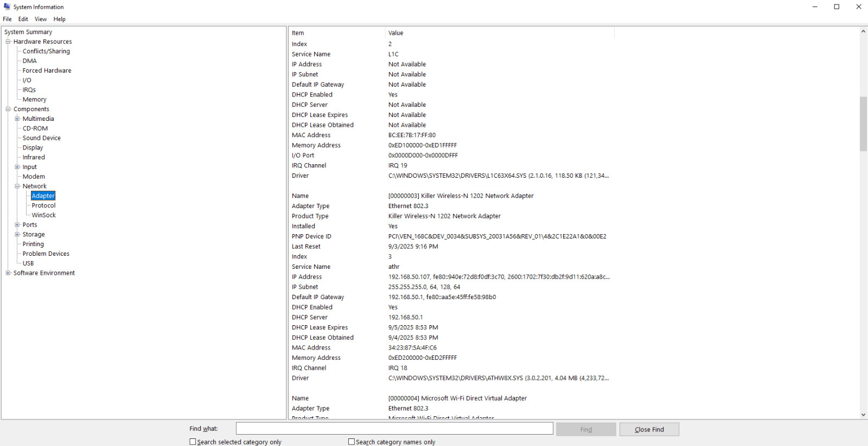The height and width of the screenshot is (446, 868).
Task: Select I/O tree item
Action: (x=27, y=80)
